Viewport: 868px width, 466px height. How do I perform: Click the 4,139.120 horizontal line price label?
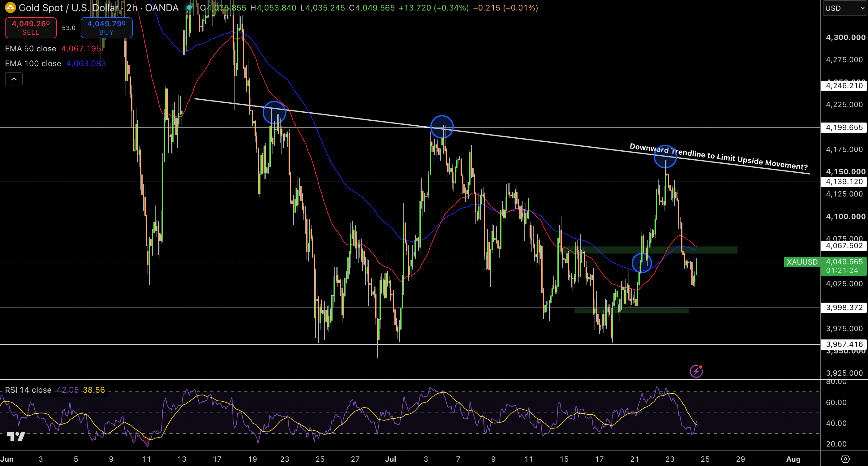click(844, 182)
